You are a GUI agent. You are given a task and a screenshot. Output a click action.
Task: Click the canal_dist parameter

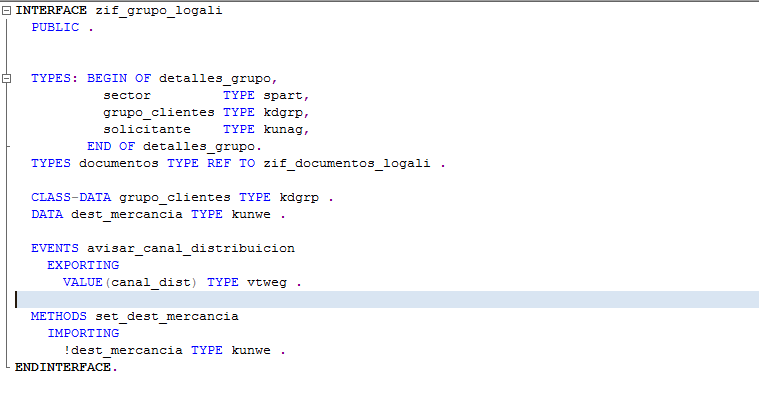tap(151, 282)
